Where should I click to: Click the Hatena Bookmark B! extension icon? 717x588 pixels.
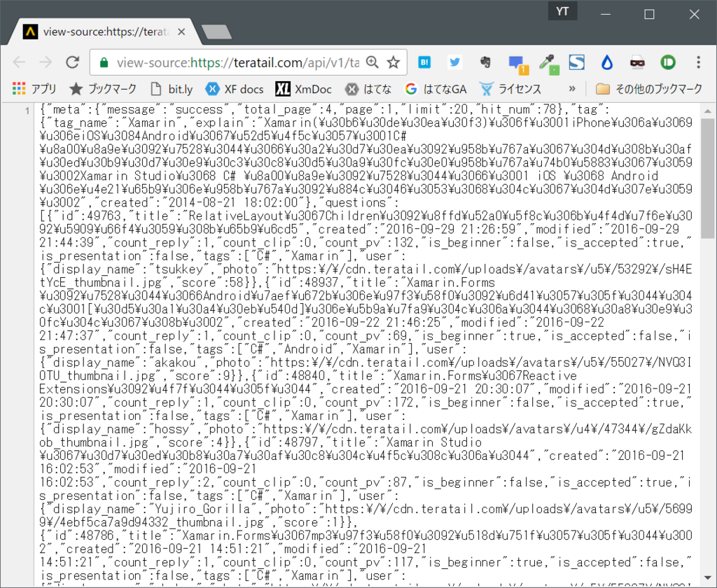pos(424,62)
